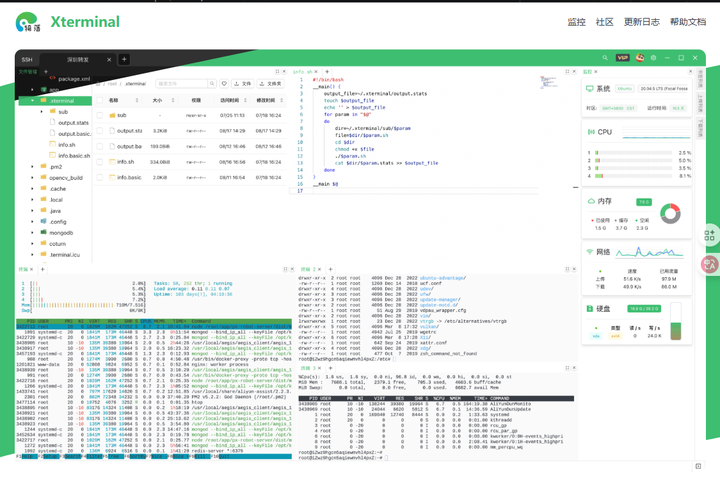Open the user avatar in the title bar
The width and height of the screenshot is (720, 484).
tap(640, 57)
